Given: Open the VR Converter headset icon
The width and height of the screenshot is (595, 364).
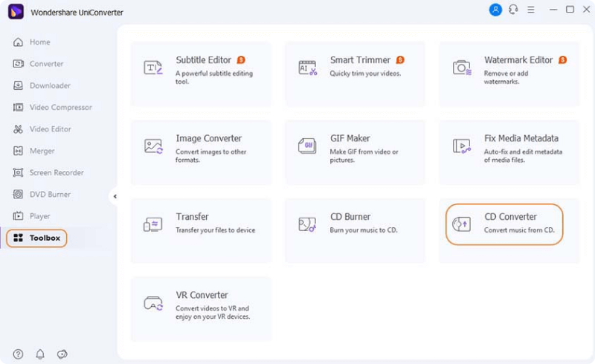Looking at the screenshot, I should [153, 303].
